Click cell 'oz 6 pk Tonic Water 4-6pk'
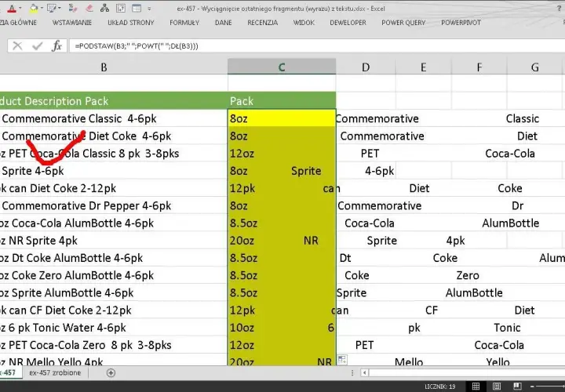The image size is (565, 392). pos(114,328)
